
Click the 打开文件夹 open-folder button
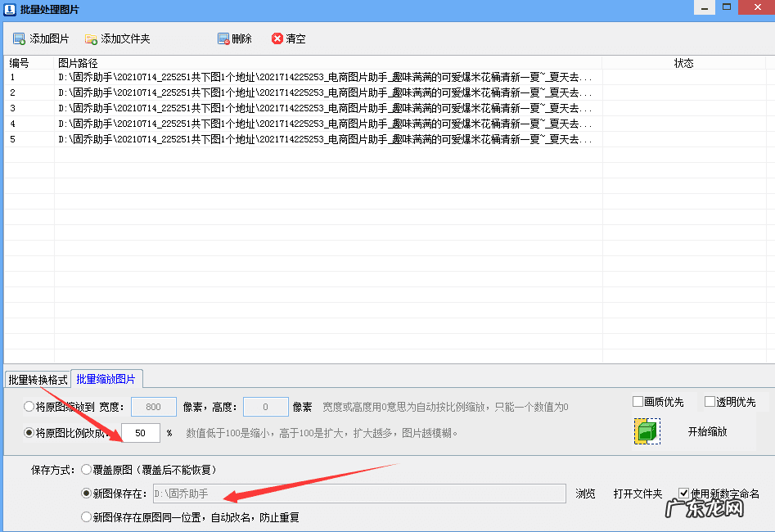tap(637, 493)
